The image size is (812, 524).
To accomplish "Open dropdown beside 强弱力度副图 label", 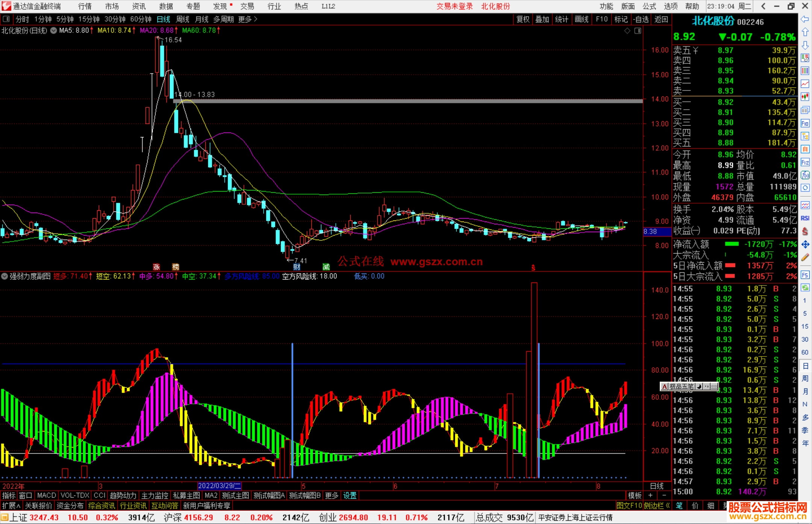I will [x=5, y=276].
